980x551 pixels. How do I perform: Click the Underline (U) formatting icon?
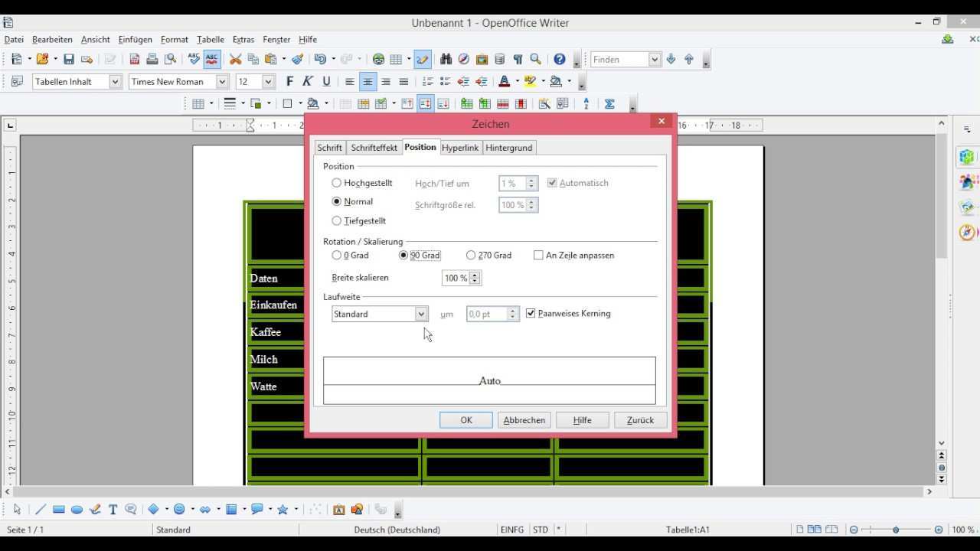(326, 82)
